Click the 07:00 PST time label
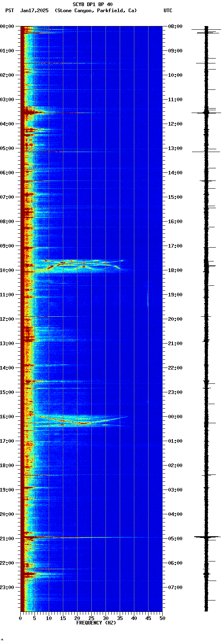The width and height of the screenshot is (224, 644). [6, 197]
